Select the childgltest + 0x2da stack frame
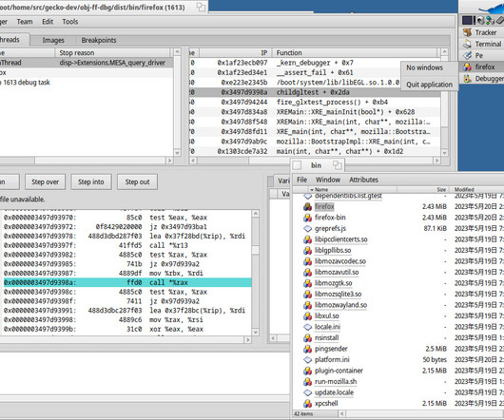This screenshot has width=504, height=420. click(315, 92)
